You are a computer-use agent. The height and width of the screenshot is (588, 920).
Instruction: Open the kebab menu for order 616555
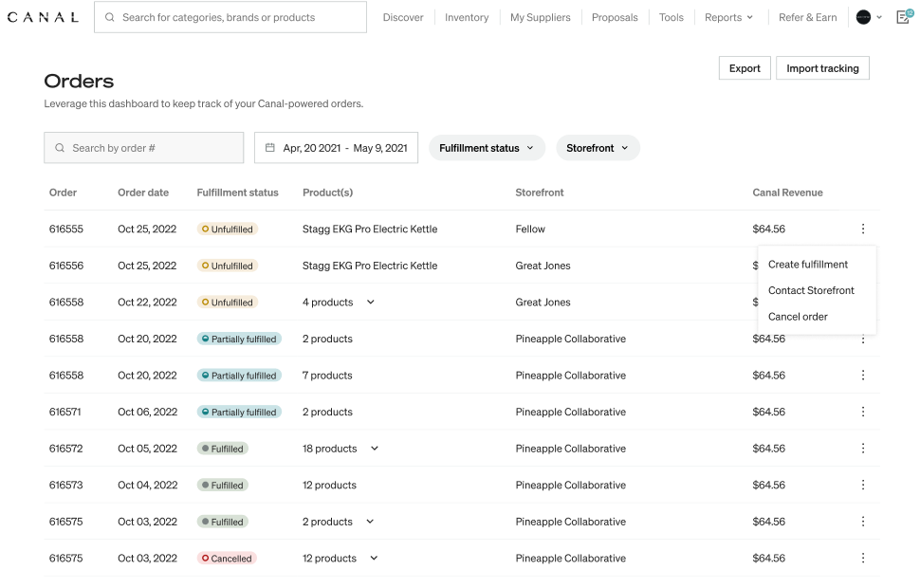point(862,229)
